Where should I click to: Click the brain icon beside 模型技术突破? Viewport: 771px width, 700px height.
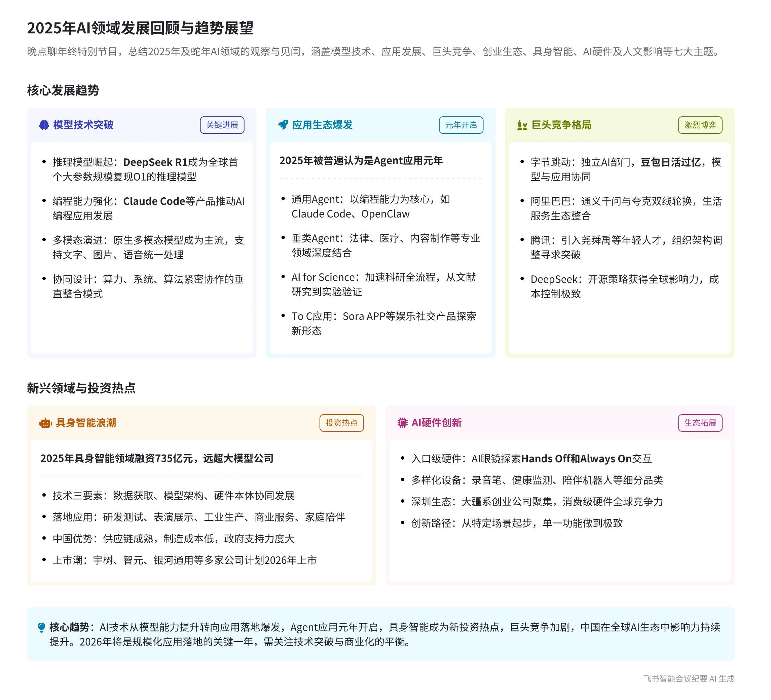click(44, 126)
